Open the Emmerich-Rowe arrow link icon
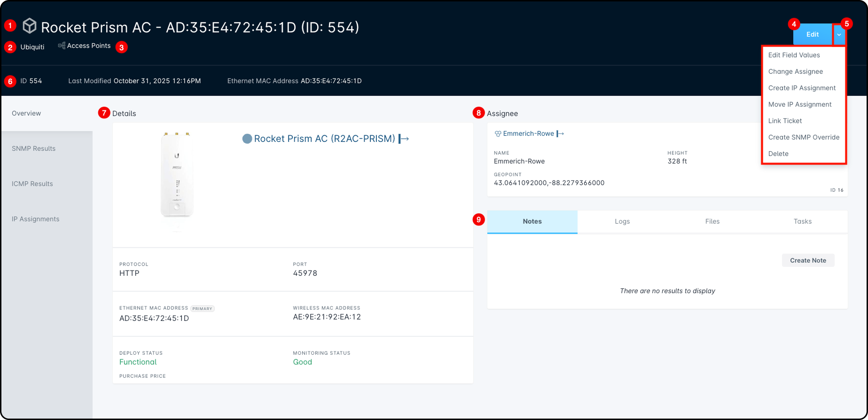 point(560,134)
